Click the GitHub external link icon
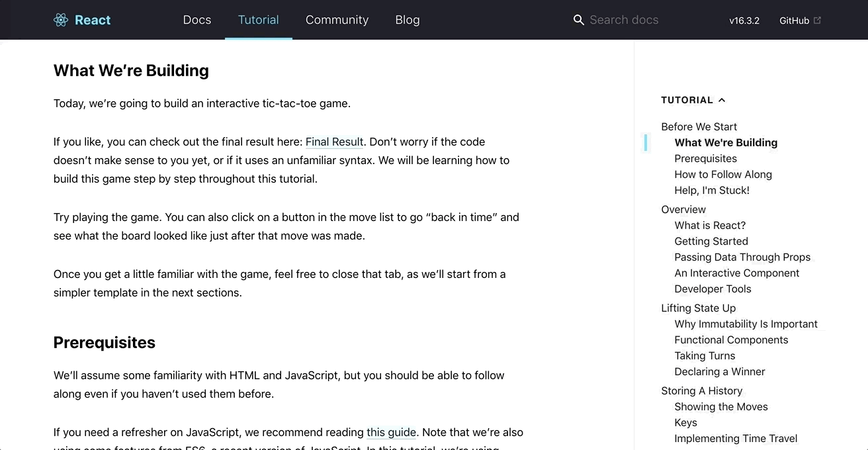Image resolution: width=868 pixels, height=450 pixels. click(x=817, y=20)
